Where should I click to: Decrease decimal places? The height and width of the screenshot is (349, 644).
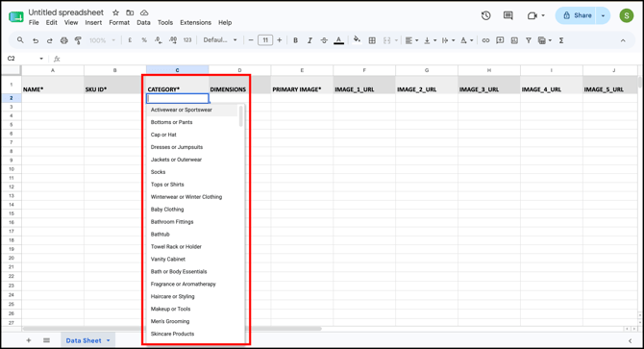point(159,40)
